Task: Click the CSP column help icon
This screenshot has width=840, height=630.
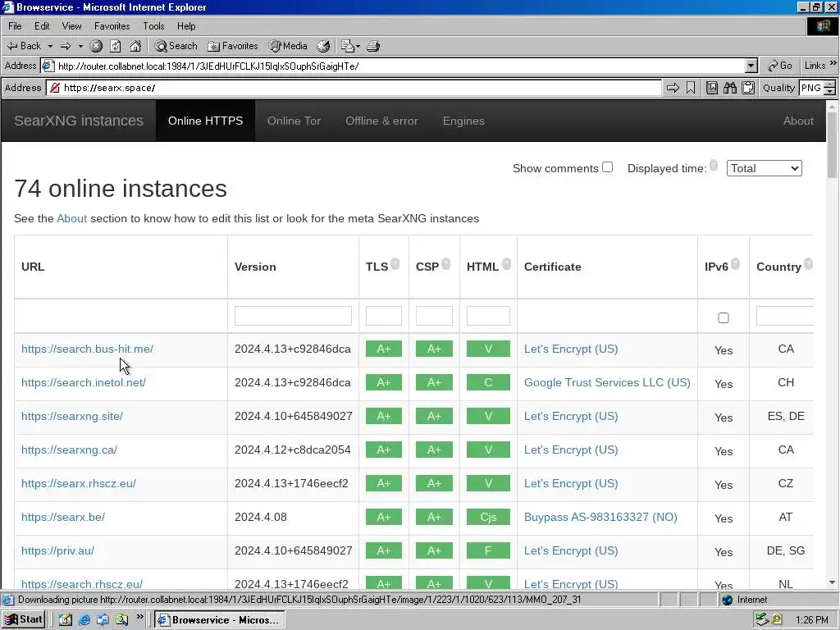Action: (x=445, y=263)
